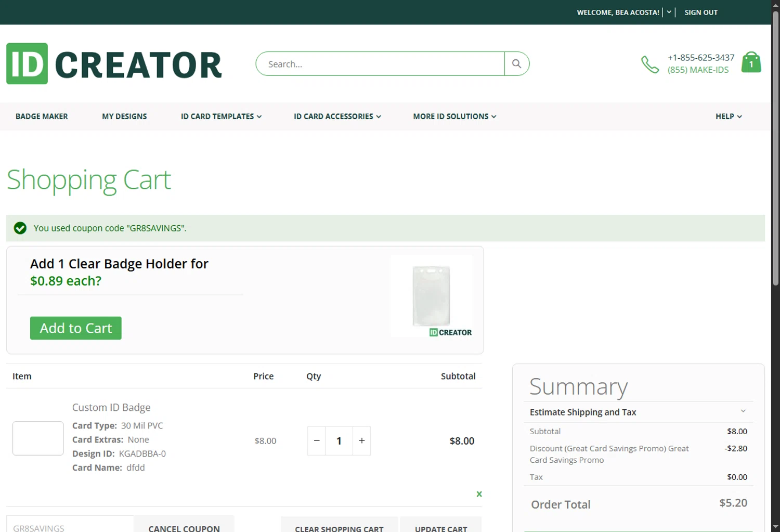Click the green phone icon
Viewport: 780px width, 532px height.
click(x=650, y=64)
